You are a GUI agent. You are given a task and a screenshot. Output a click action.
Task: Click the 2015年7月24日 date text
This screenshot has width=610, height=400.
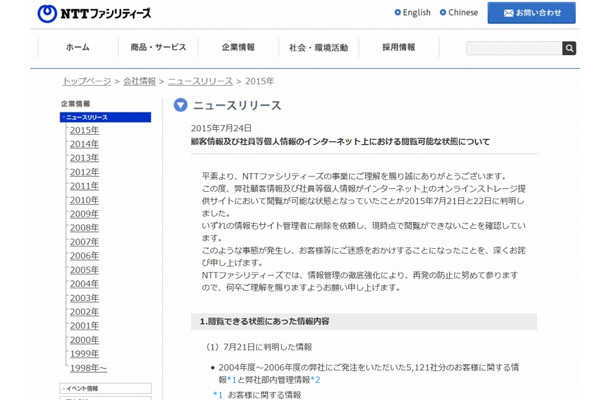221,128
